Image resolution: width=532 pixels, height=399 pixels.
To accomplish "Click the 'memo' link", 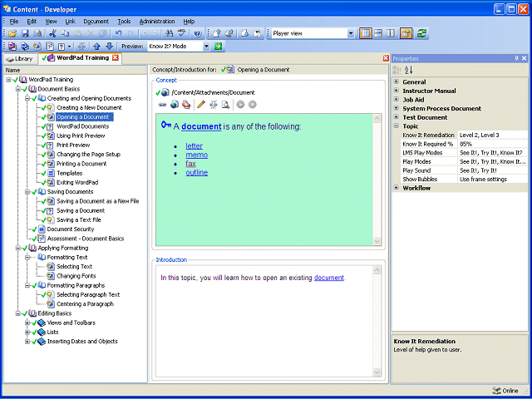I will point(197,155).
